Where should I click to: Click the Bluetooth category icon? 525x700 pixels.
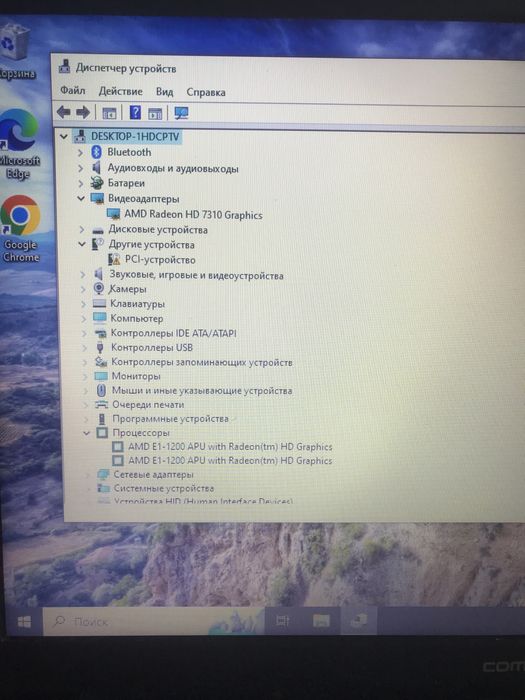pos(96,152)
